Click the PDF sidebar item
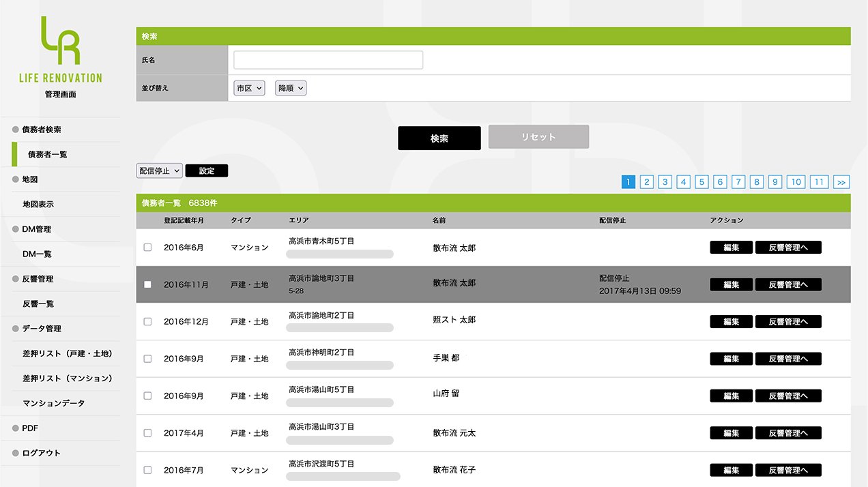This screenshot has height=487, width=868. [x=30, y=428]
